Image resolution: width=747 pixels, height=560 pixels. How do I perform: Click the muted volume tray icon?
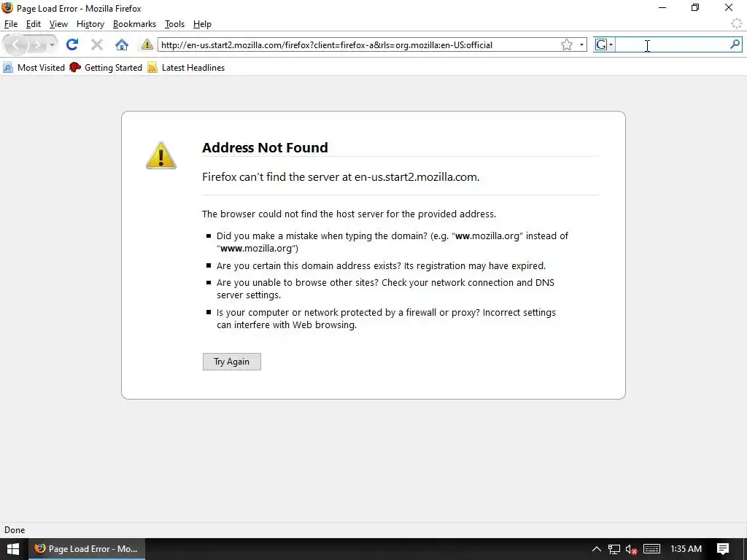point(631,549)
